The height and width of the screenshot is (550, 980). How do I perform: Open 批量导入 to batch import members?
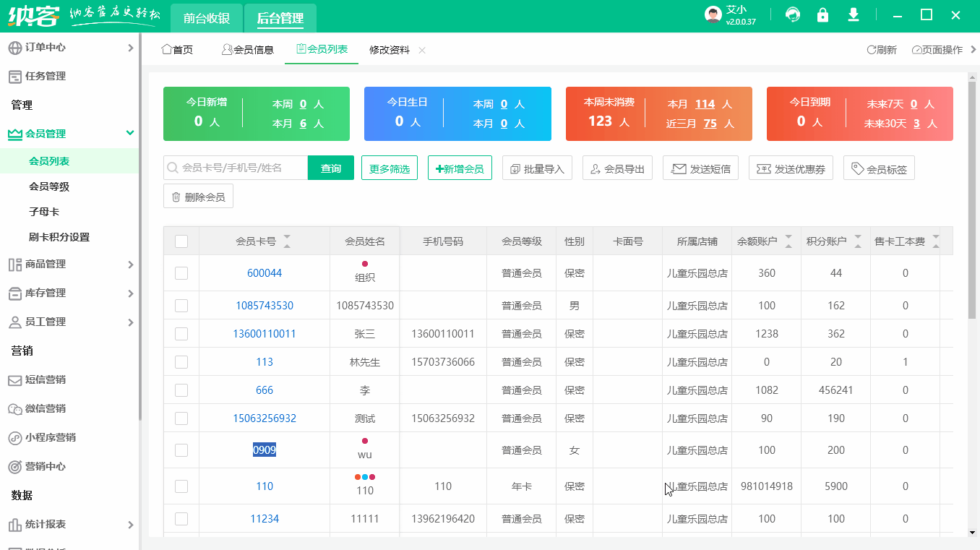[537, 167]
